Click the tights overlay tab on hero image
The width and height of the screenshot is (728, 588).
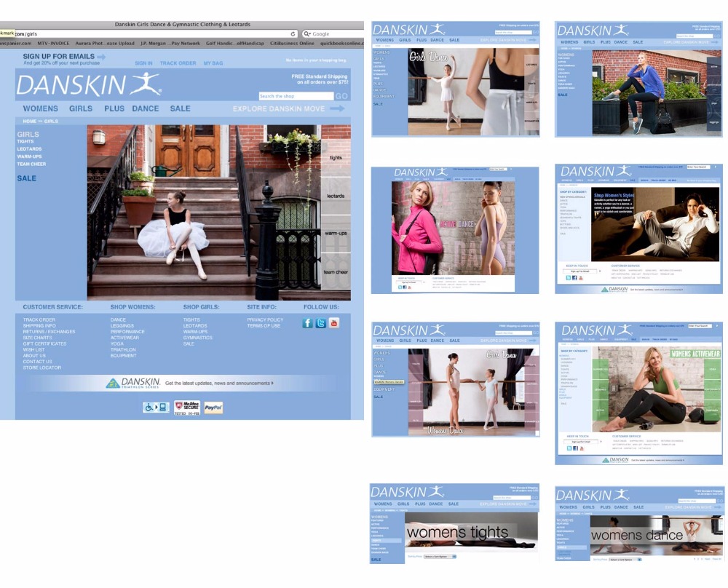[x=336, y=158]
